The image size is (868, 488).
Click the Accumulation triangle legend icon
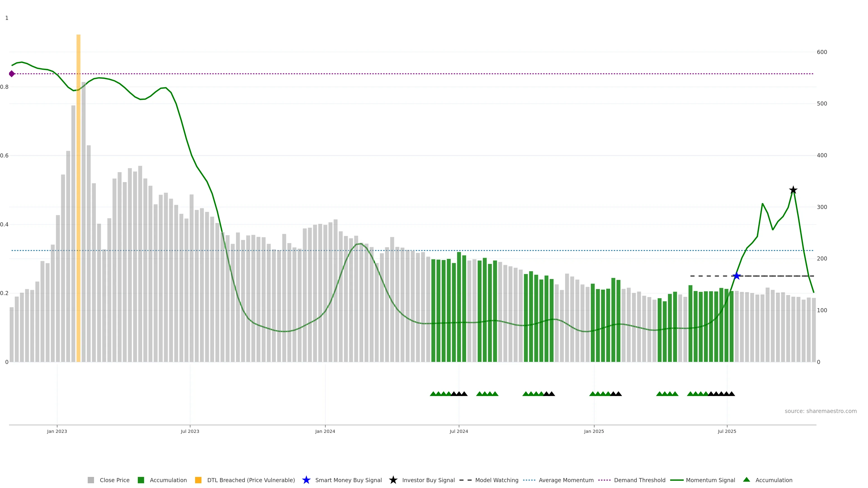(746, 480)
